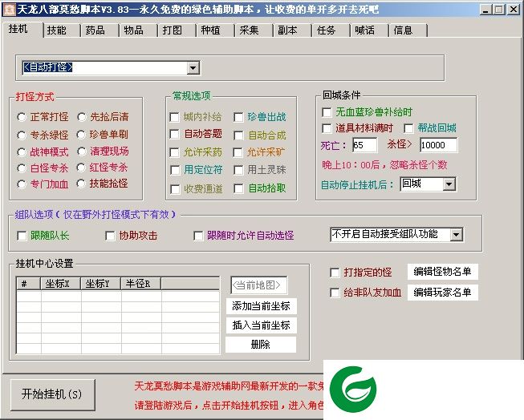Click 开始挂机(S) button
This screenshot has height=420, width=524.
click(x=53, y=394)
